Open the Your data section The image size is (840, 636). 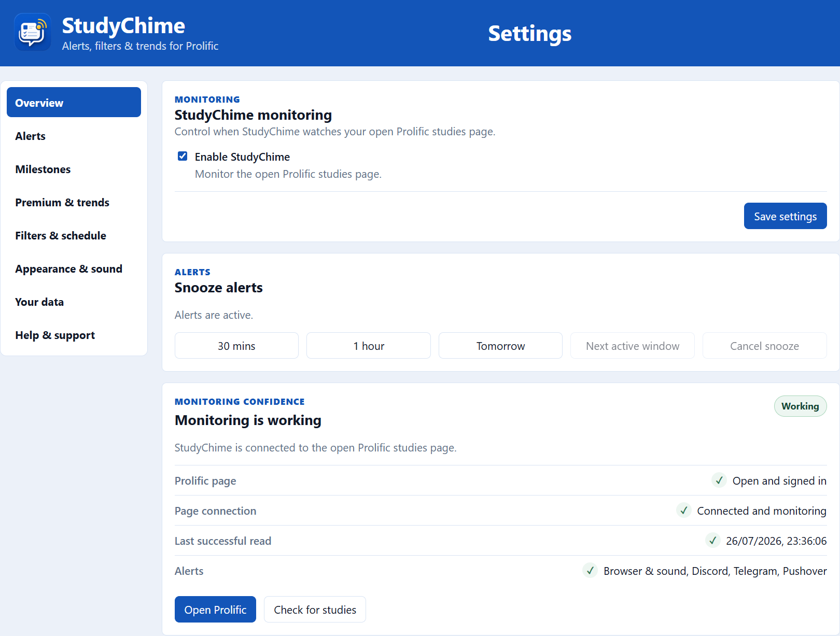pyautogui.click(x=74, y=302)
